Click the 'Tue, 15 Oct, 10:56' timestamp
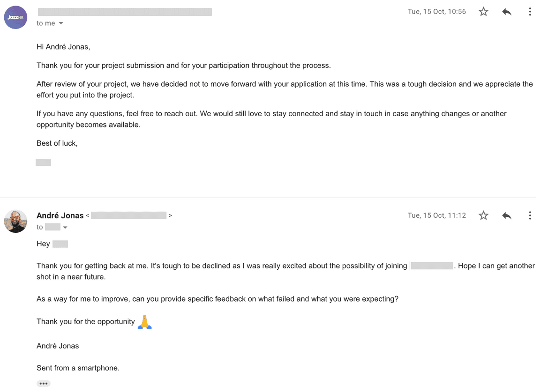This screenshot has height=392, width=540. pos(436,11)
